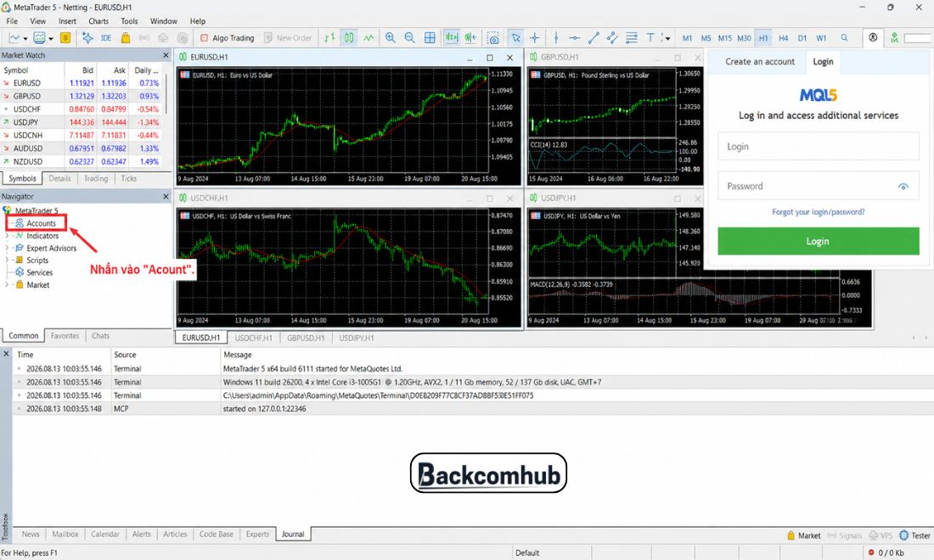Select the text label tool
This screenshot has height=560, width=934.
click(x=650, y=38)
